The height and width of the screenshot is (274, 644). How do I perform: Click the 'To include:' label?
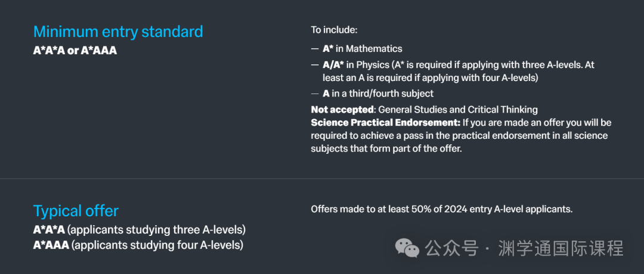pyautogui.click(x=335, y=30)
